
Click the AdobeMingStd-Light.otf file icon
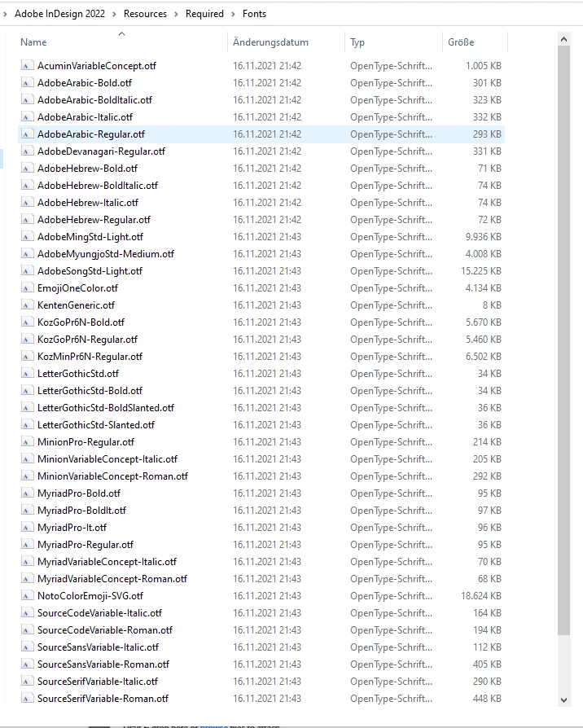(27, 237)
